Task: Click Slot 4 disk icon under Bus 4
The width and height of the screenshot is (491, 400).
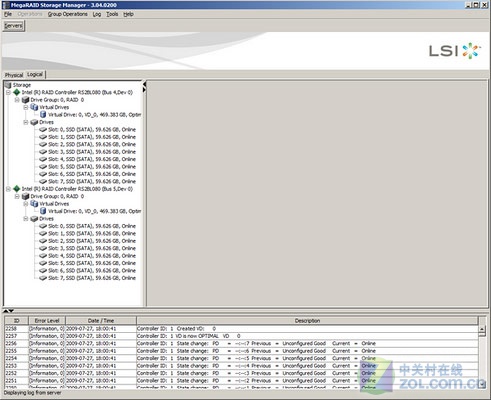Action: point(43,159)
